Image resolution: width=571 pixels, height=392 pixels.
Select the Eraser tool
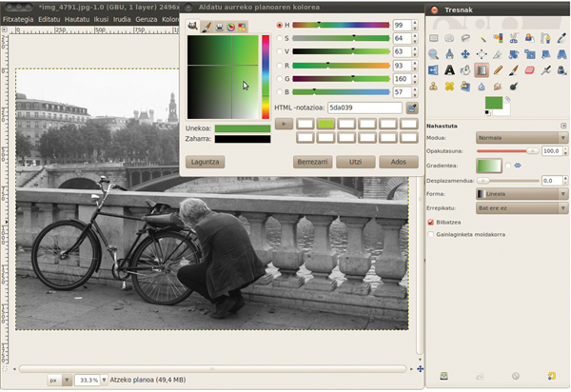530,70
